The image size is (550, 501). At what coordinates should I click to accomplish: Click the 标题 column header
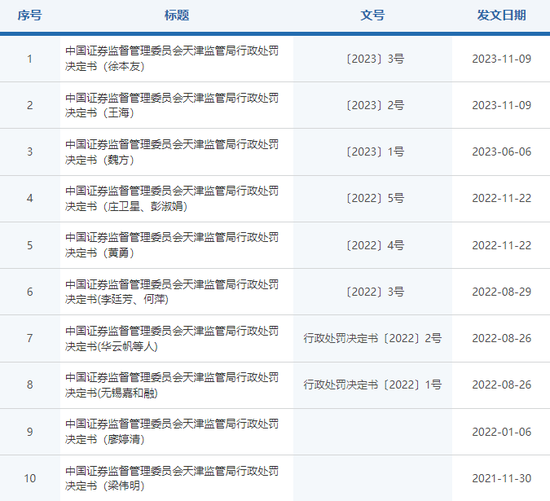tap(177, 15)
